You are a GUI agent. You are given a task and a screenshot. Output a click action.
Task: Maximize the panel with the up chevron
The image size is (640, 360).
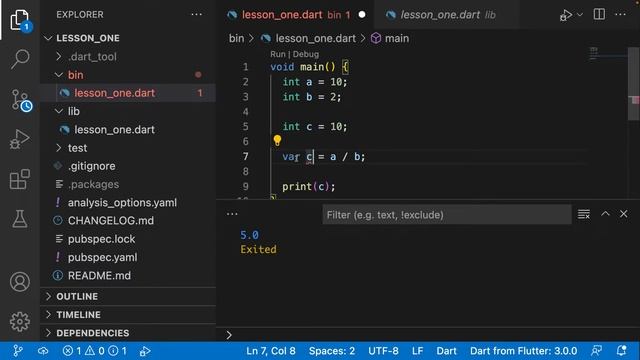point(605,213)
